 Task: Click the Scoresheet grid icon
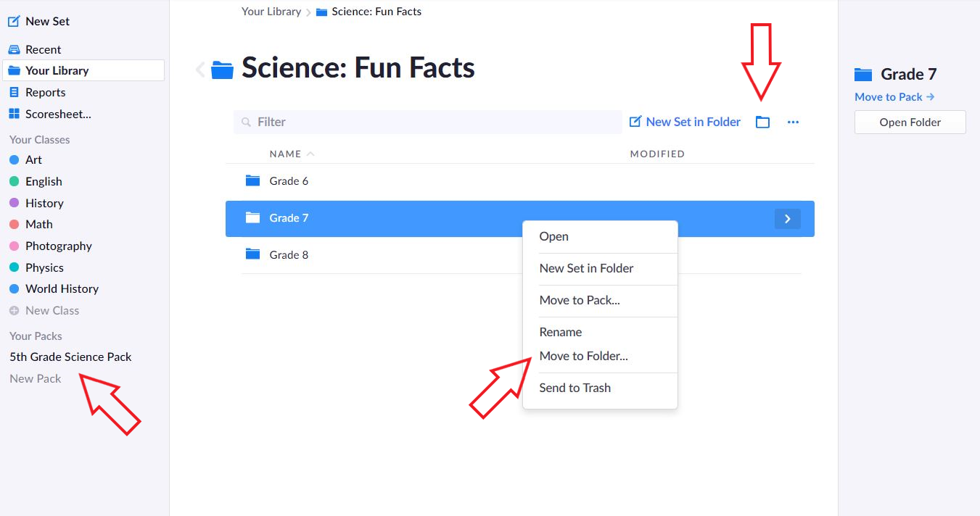coord(14,114)
